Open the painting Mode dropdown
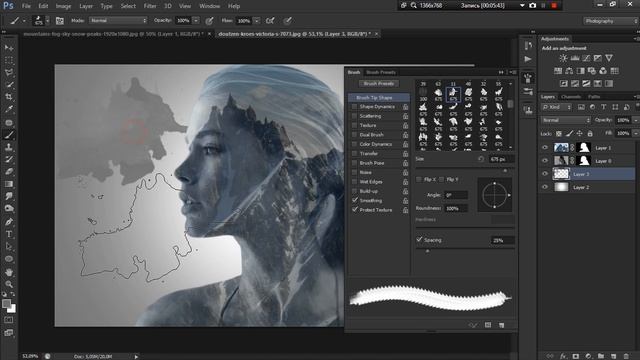 click(x=118, y=20)
